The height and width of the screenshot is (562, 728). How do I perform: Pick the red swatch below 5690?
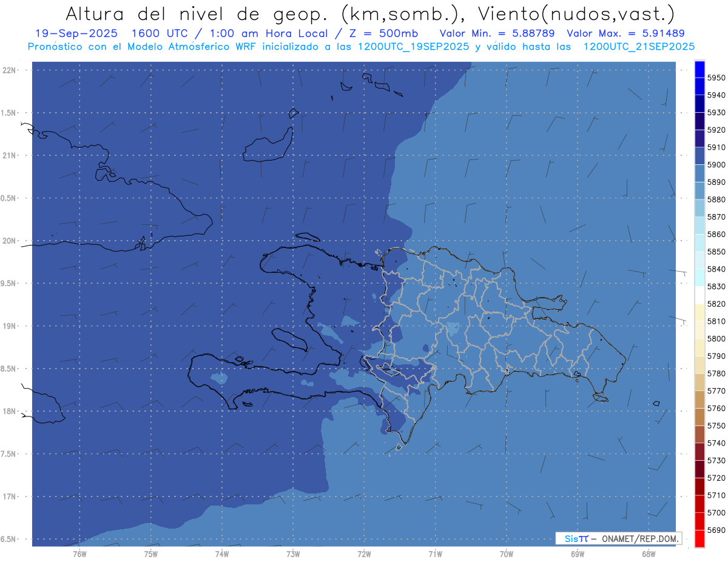[x=699, y=539]
